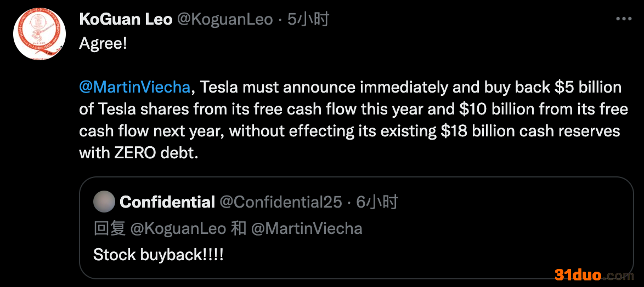Open KoGuan Leo's profile via display name
644x287 pixels.
pyautogui.click(x=126, y=20)
